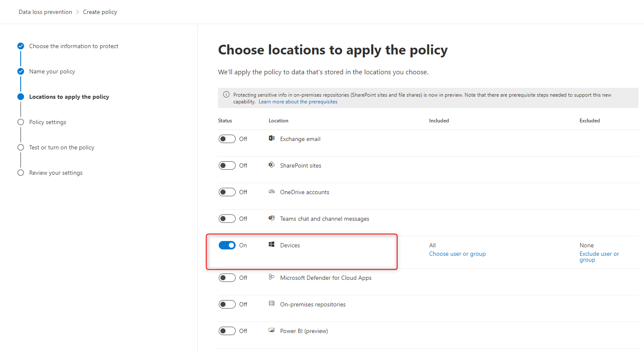
Task: Click the Devices Windows logo icon
Action: pyautogui.click(x=272, y=245)
